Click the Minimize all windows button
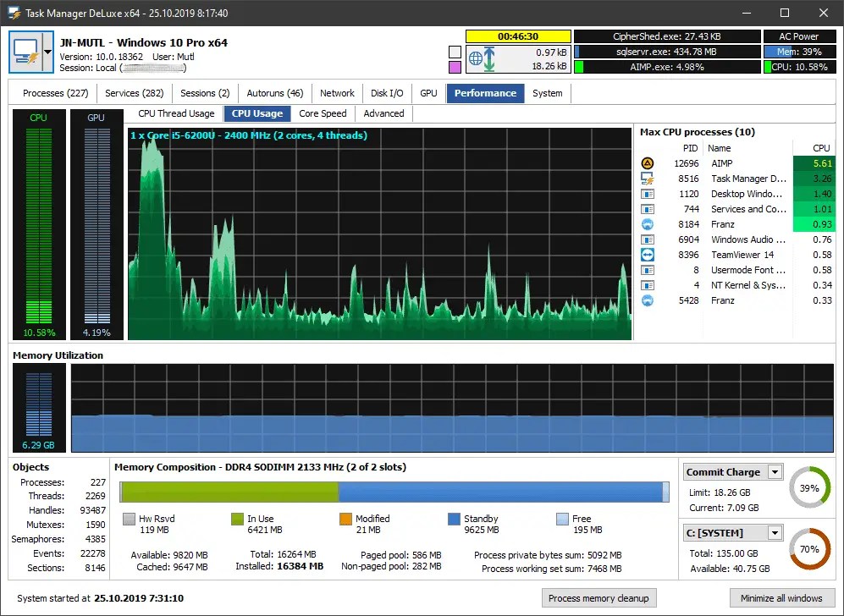The height and width of the screenshot is (616, 844). [x=782, y=597]
